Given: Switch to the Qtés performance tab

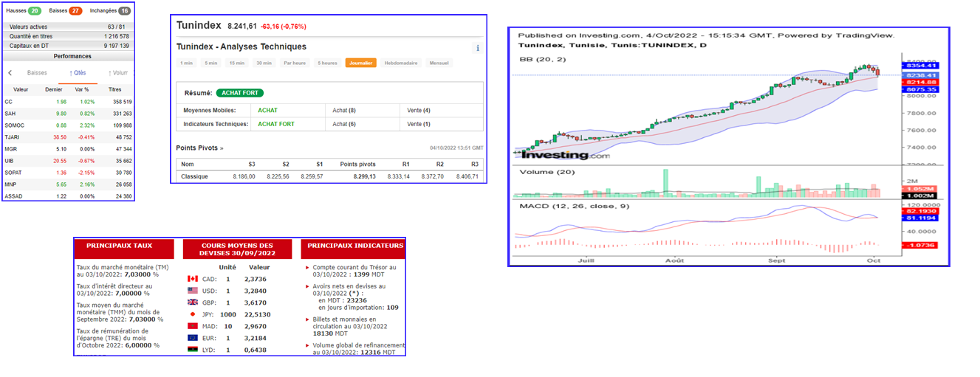Looking at the screenshot, I should tap(78, 73).
